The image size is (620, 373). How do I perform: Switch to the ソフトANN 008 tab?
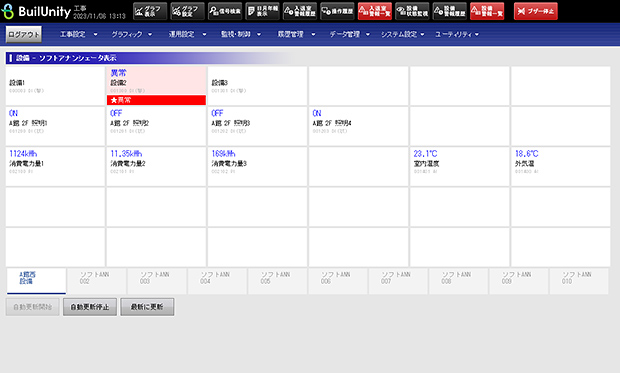click(x=459, y=281)
